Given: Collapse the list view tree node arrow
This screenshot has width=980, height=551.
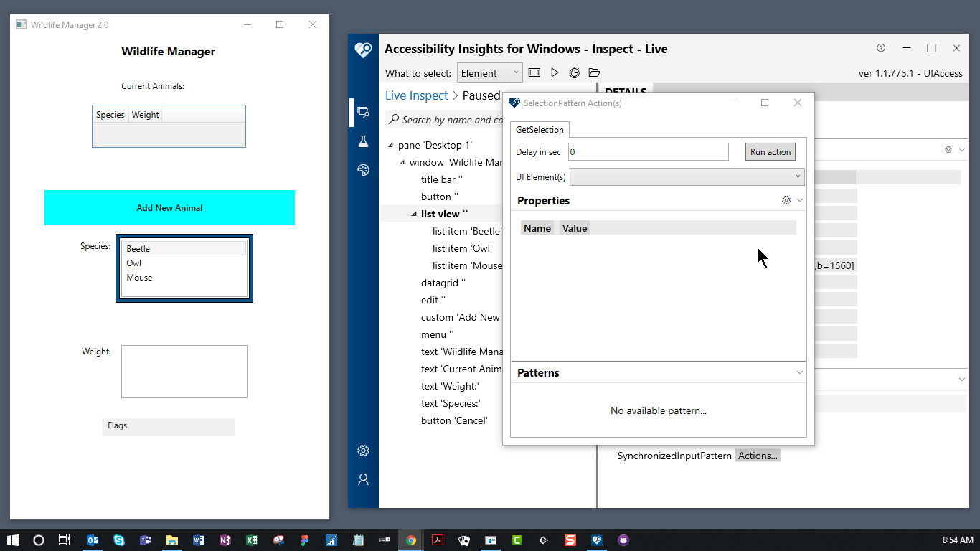Looking at the screenshot, I should 414,215.
